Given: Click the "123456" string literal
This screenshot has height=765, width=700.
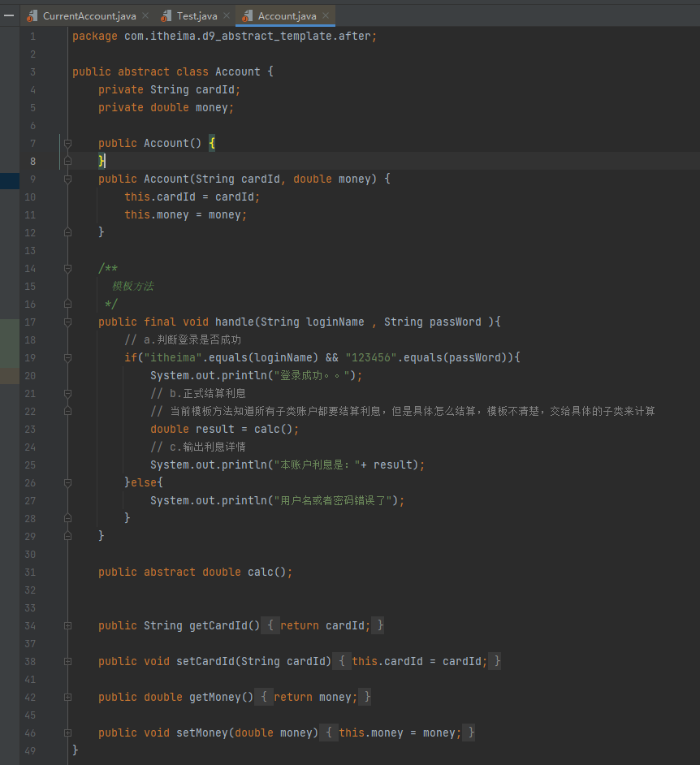Looking at the screenshot, I should coord(371,357).
